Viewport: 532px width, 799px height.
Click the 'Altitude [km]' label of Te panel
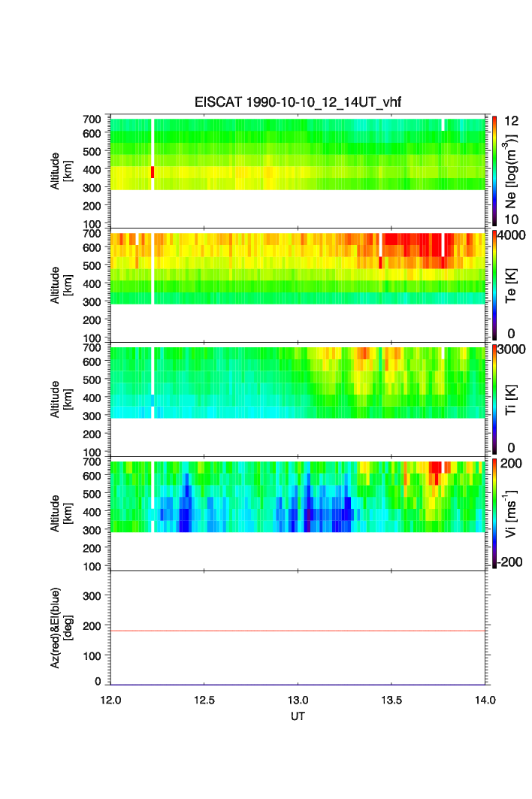click(61, 286)
